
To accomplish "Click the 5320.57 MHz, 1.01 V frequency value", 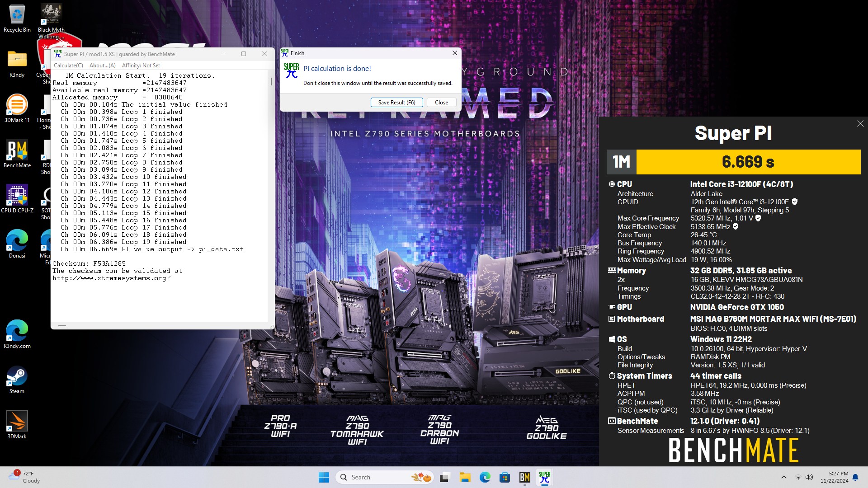I will 722,218.
